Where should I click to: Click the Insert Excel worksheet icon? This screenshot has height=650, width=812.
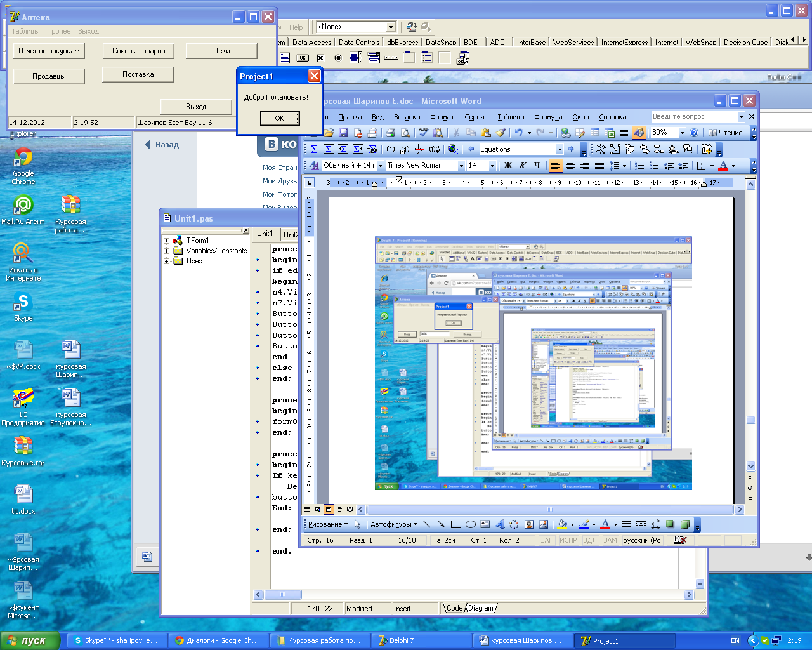[609, 133]
